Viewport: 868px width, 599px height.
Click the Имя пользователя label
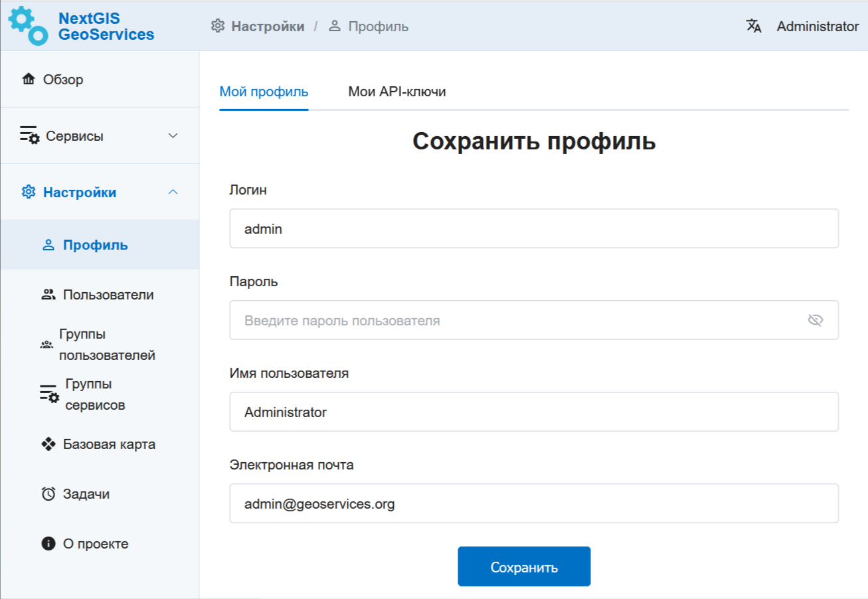click(x=289, y=373)
